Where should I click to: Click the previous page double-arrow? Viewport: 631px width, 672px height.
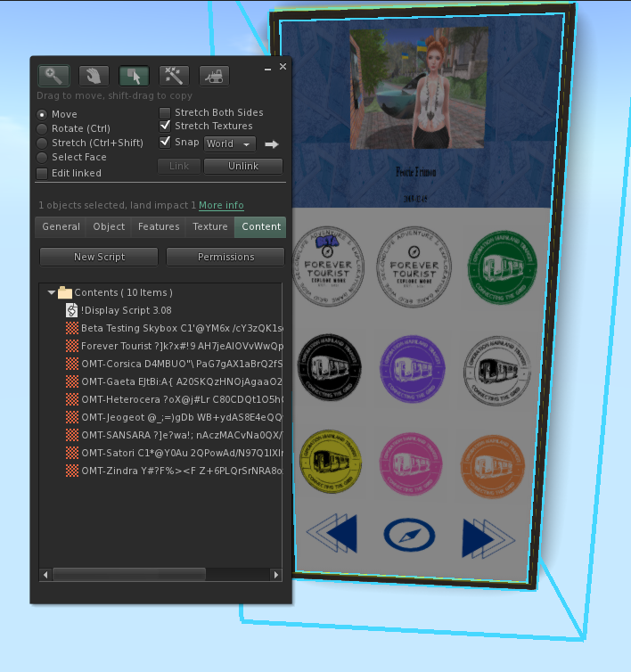[x=332, y=533]
